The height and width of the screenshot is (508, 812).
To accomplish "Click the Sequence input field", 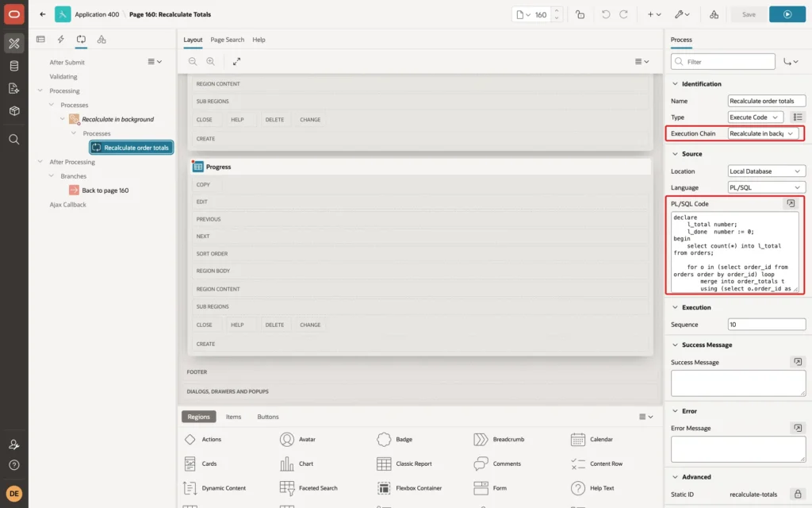I will tap(767, 325).
